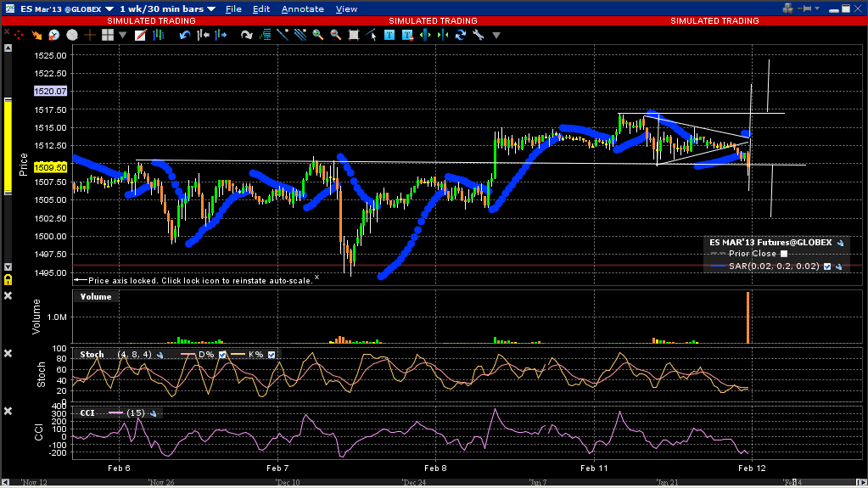868x488 pixels.
Task: Toggle the orange crosshair cursor tool
Action: pyautogui.click(x=90, y=35)
